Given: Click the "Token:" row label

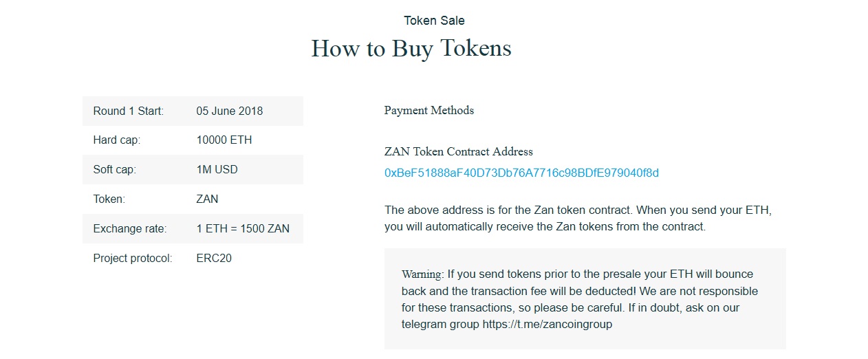Looking at the screenshot, I should pyautogui.click(x=109, y=199).
